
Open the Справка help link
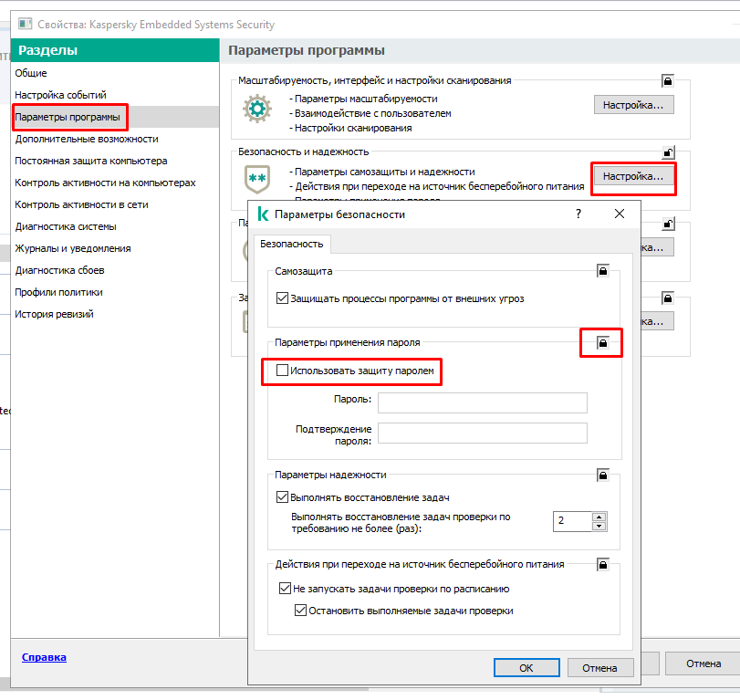pos(44,657)
